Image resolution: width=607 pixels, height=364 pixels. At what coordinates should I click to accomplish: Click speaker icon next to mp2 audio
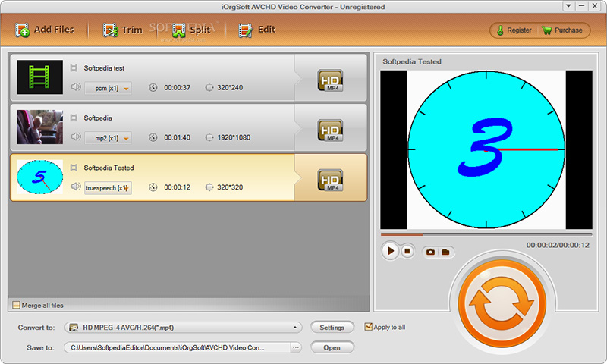(75, 136)
